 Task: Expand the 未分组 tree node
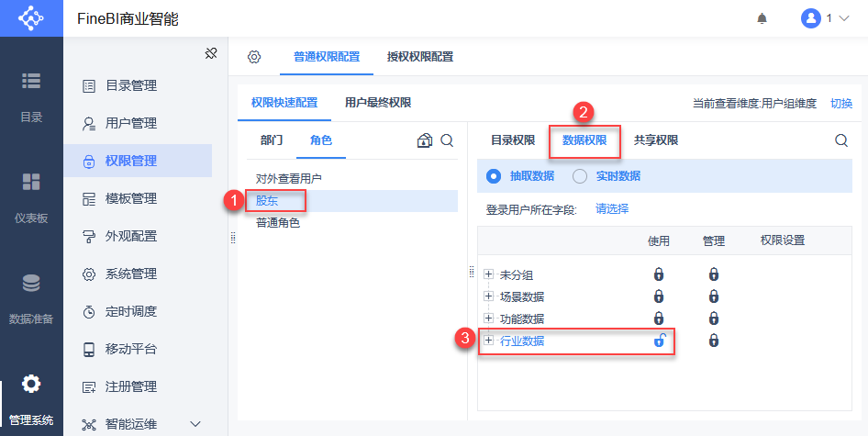pos(489,274)
